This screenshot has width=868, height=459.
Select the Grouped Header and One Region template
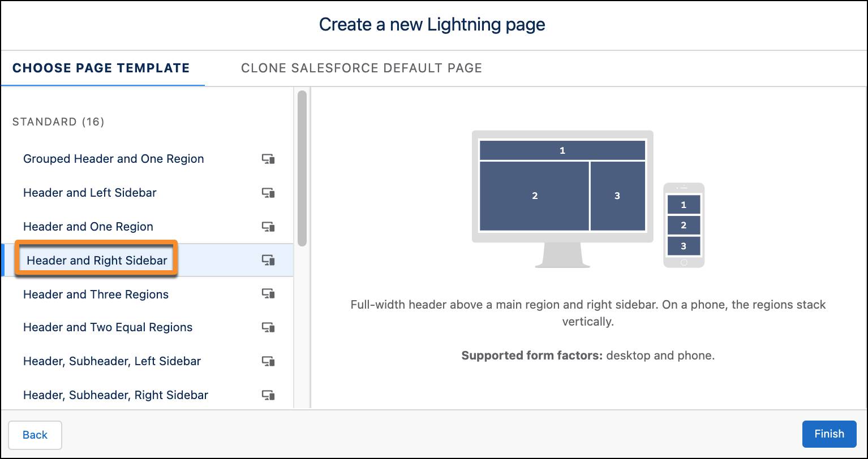pyautogui.click(x=113, y=159)
